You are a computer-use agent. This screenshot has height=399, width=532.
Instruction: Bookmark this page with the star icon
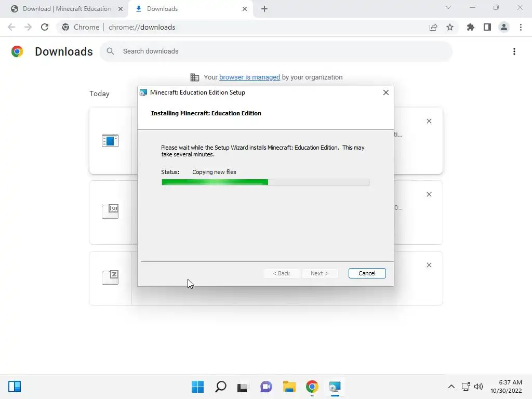pos(450,27)
